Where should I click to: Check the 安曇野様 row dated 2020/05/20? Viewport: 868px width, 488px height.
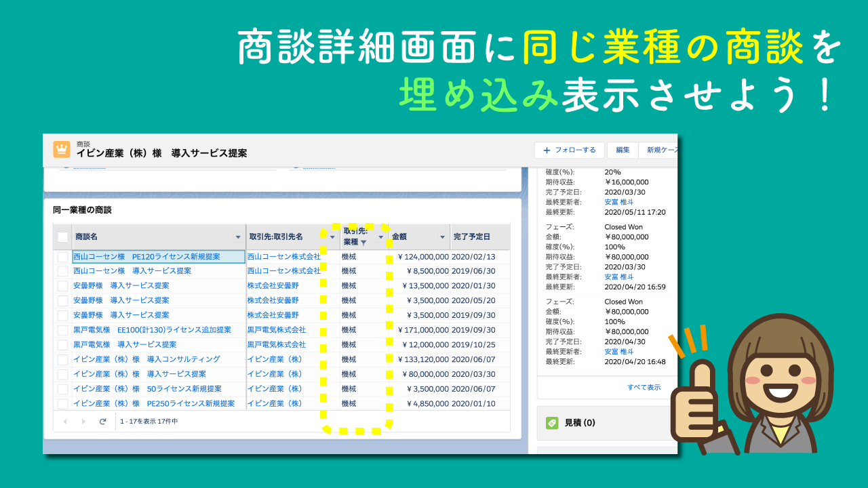[62, 301]
